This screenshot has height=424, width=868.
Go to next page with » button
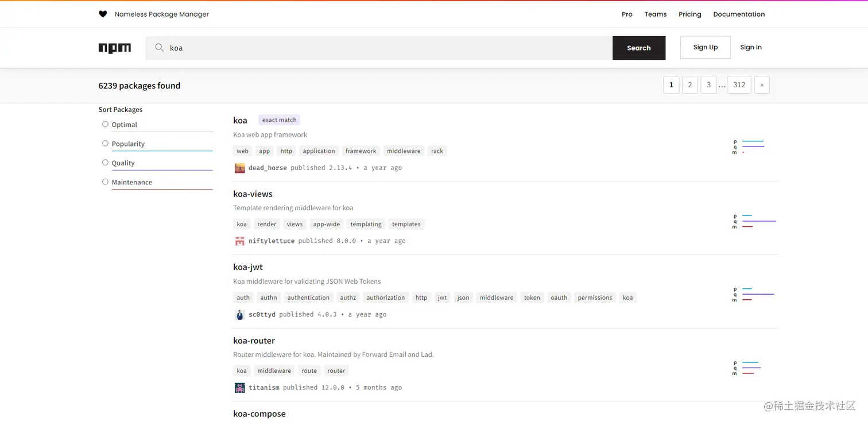pos(762,84)
